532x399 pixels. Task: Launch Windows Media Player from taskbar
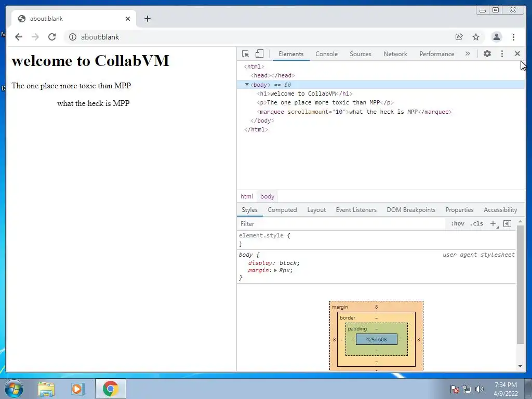click(77, 389)
